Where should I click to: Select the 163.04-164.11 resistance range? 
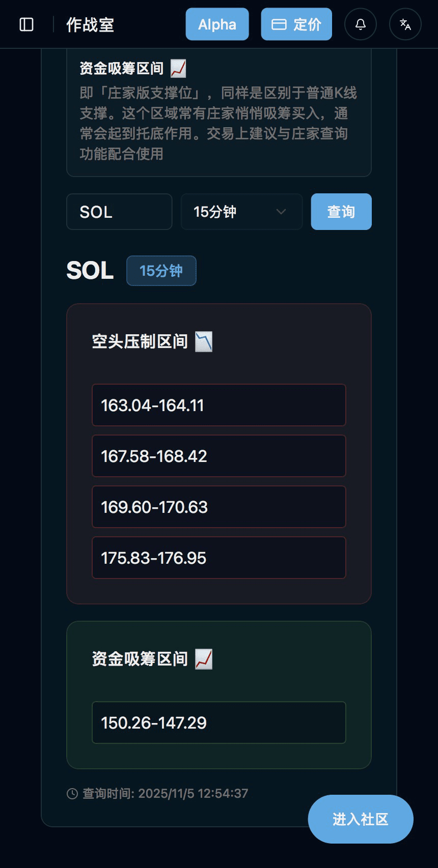[219, 405]
